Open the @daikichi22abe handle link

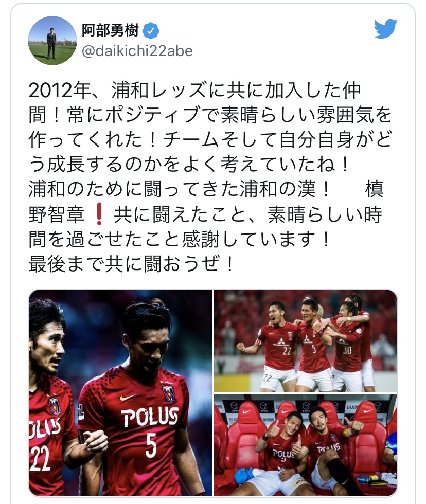pos(137,51)
